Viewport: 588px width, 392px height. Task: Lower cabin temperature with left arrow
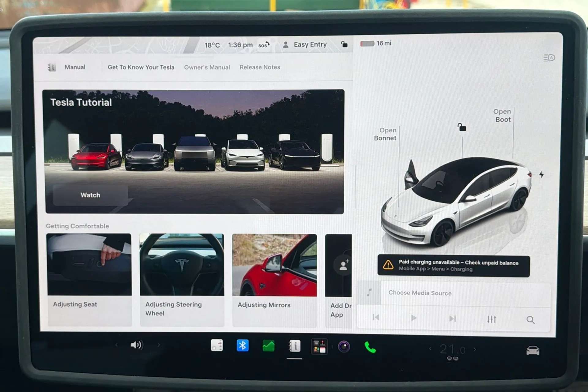pyautogui.click(x=430, y=349)
